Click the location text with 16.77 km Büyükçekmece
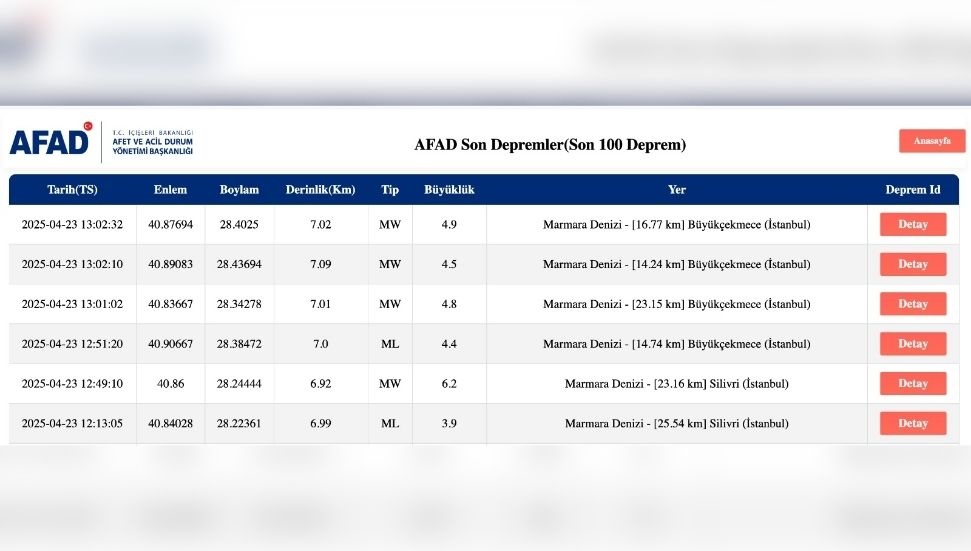 pyautogui.click(x=676, y=225)
